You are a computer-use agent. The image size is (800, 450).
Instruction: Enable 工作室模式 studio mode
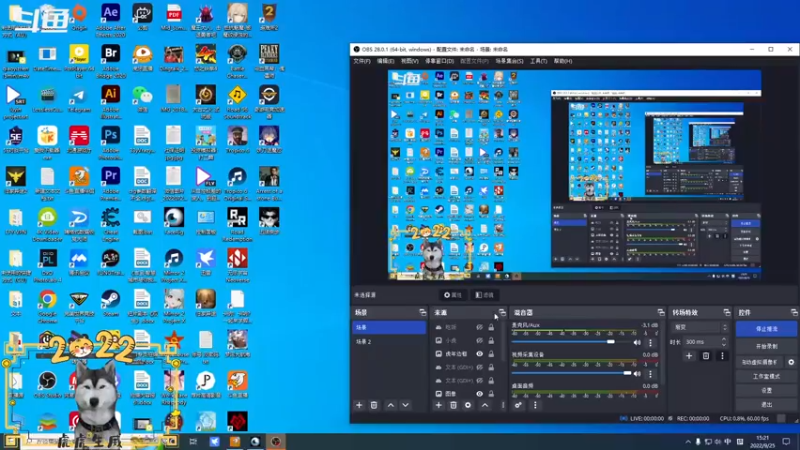pos(766,376)
